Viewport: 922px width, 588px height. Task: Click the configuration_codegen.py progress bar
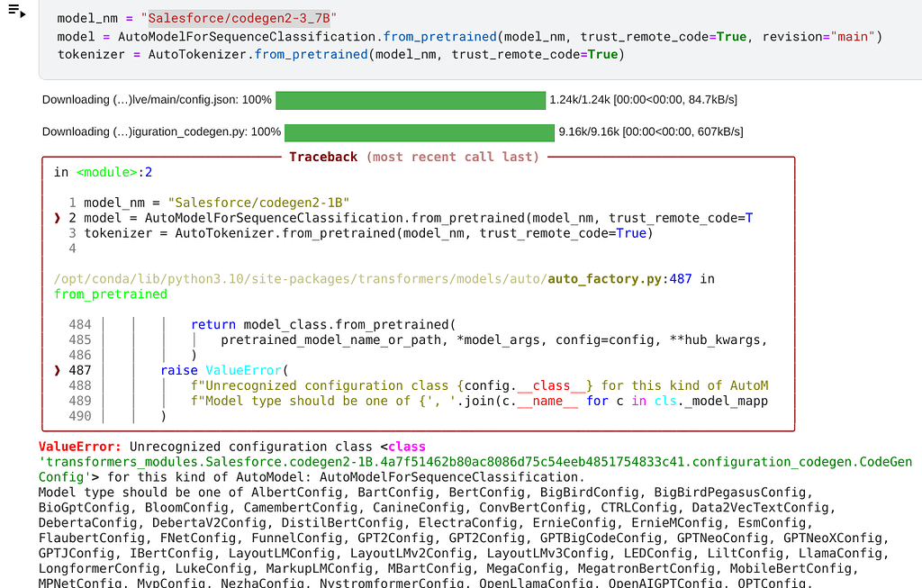[x=419, y=131]
